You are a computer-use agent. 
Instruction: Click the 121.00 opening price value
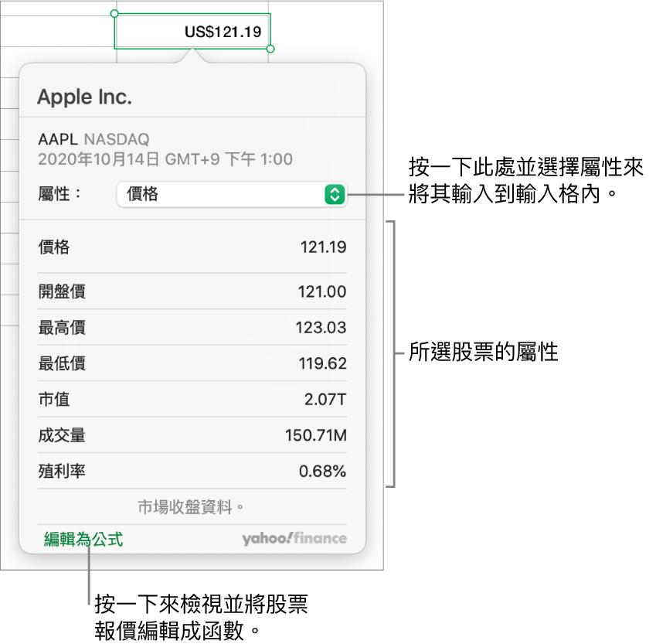pyautogui.click(x=321, y=291)
